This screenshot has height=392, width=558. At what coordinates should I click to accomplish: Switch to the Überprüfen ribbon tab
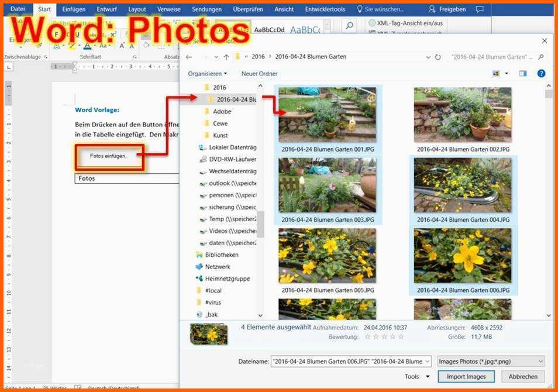(x=248, y=9)
